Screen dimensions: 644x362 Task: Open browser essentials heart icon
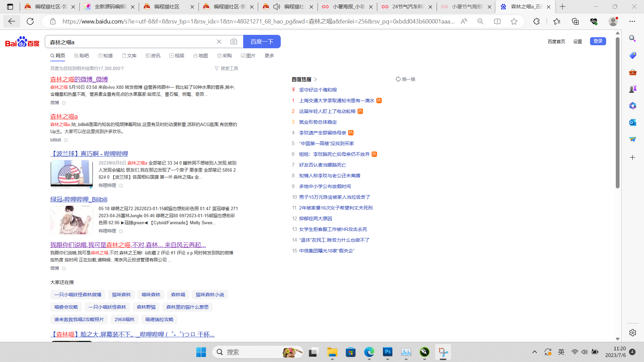pos(594,21)
